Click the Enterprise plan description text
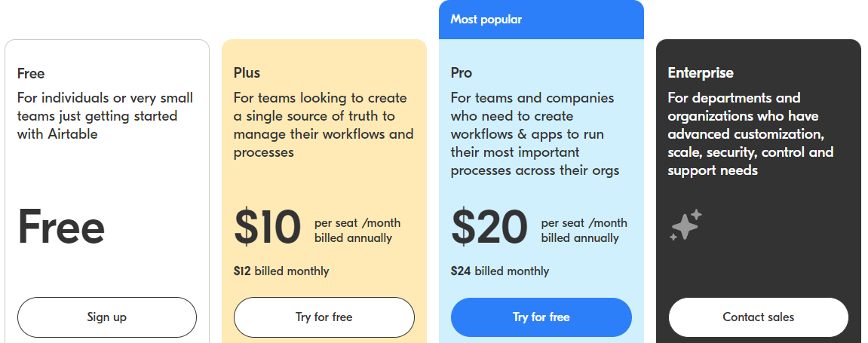The height and width of the screenshot is (343, 868). click(750, 134)
